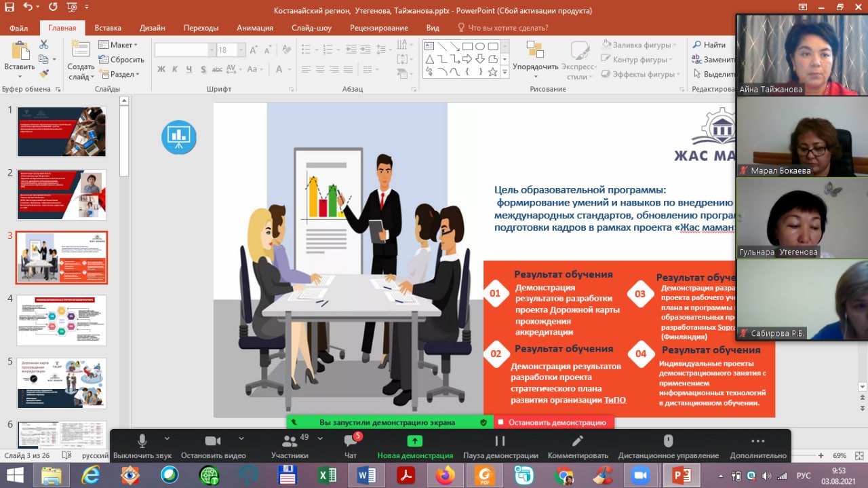Select the oval shape in shapes gallery
This screenshot has width=868, height=488.
(480, 46)
